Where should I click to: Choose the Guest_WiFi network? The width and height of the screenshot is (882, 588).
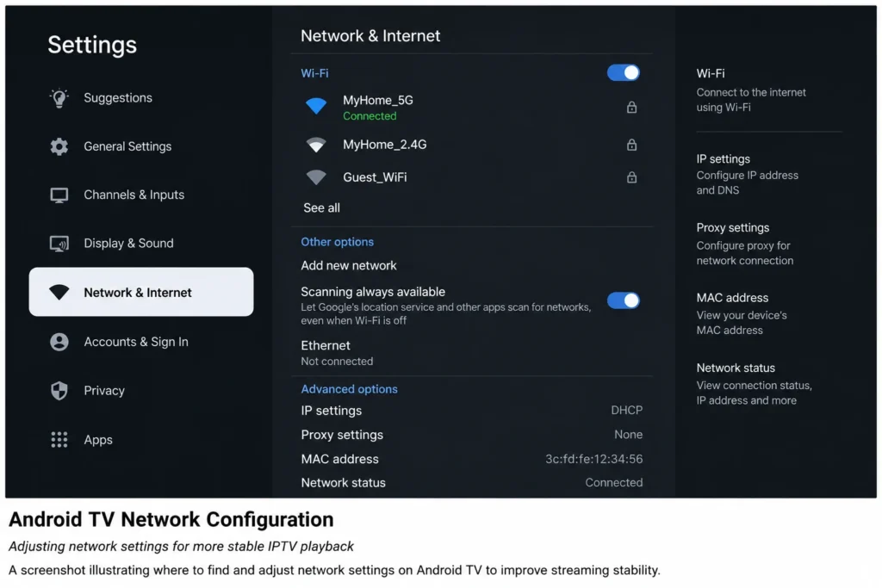pos(471,177)
